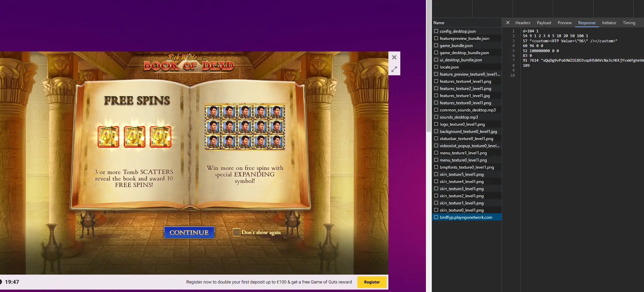Toggle checkbox for featurepreview_bundle.json

pyautogui.click(x=436, y=38)
